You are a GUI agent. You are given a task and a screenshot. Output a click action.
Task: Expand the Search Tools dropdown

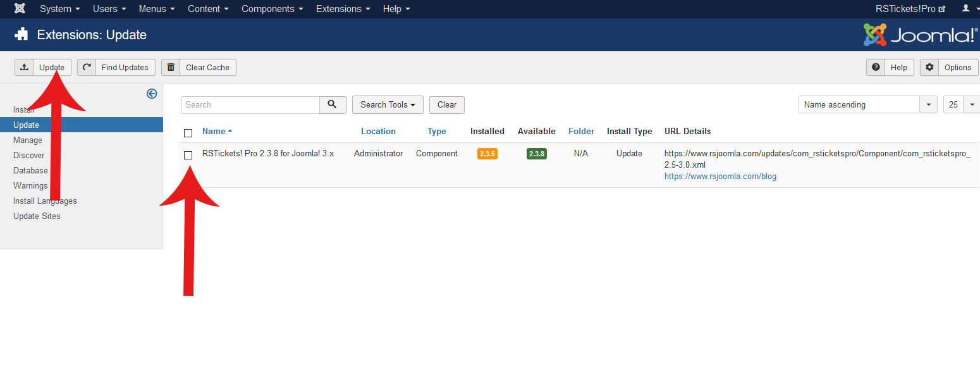(x=388, y=105)
